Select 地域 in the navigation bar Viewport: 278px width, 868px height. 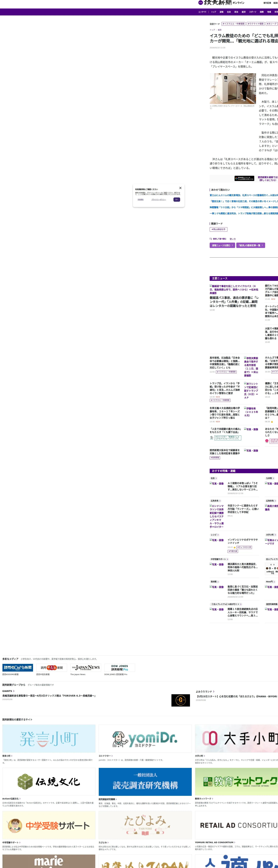[x=269, y=12]
